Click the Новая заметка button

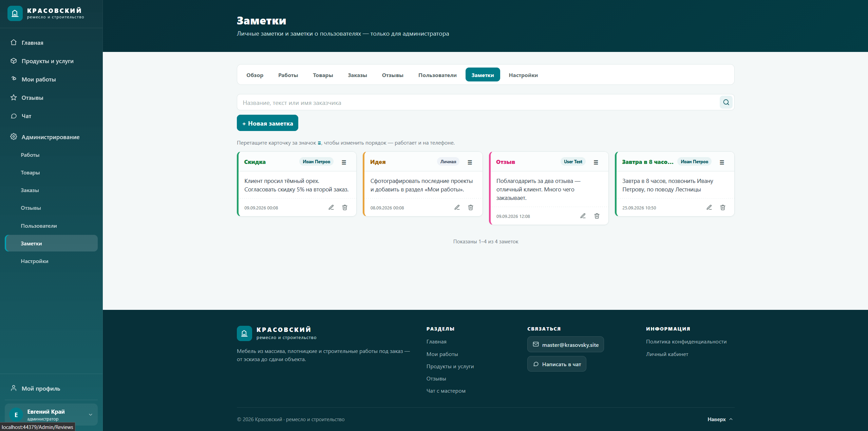click(x=267, y=123)
